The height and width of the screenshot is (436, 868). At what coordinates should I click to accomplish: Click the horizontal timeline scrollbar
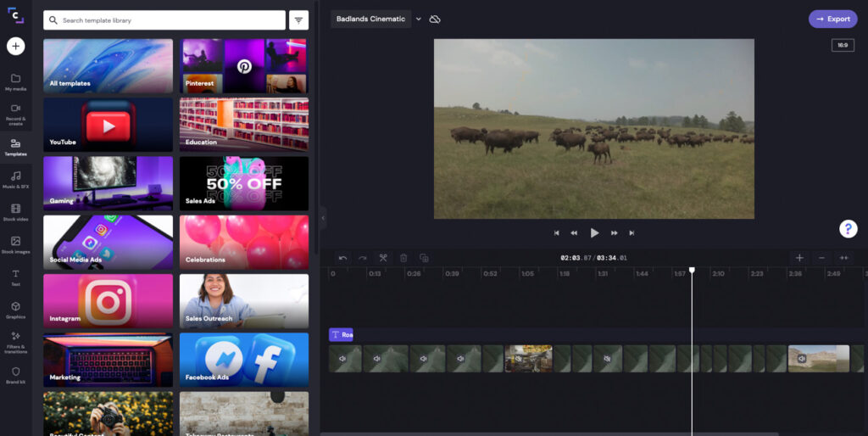[x=549, y=433]
